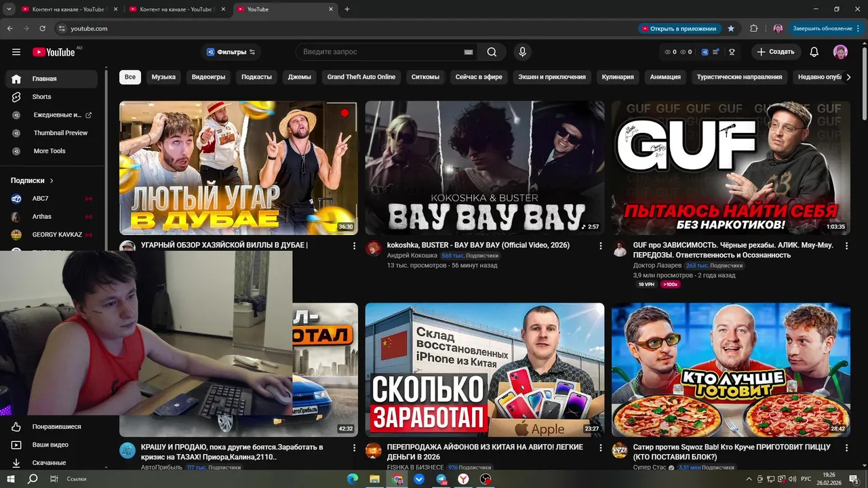Open More Tools in sidebar
The image size is (868, 488).
52,151
